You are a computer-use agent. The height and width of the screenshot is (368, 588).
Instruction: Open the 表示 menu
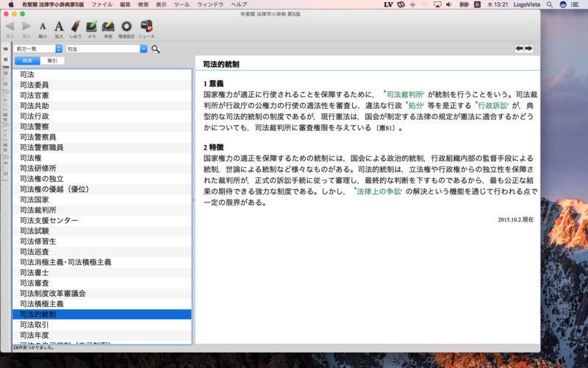161,4
